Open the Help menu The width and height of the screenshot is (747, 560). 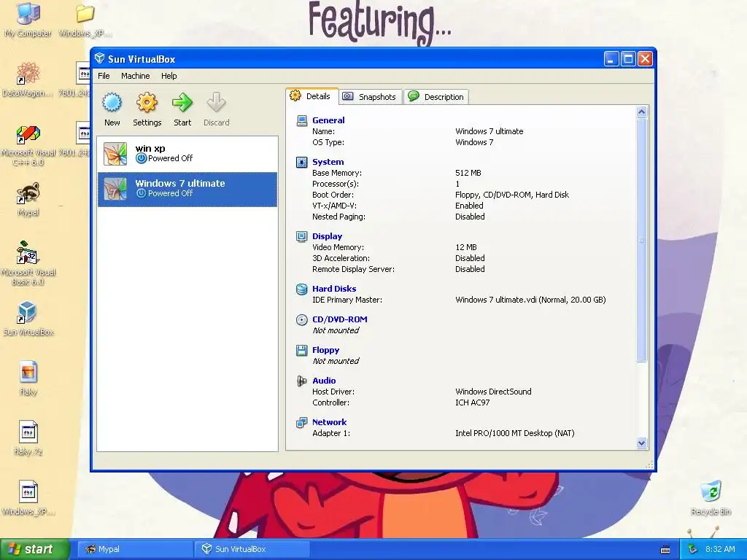(x=169, y=76)
